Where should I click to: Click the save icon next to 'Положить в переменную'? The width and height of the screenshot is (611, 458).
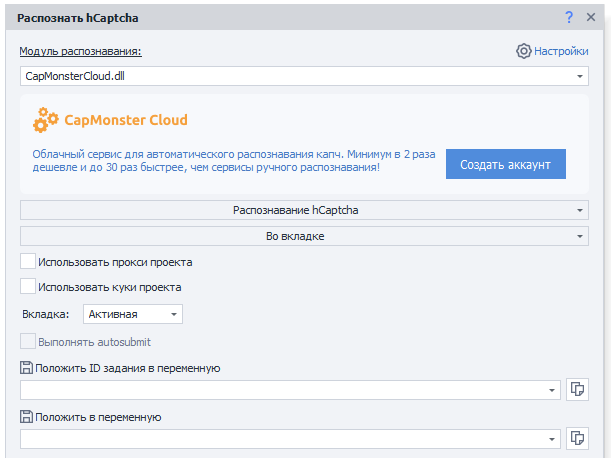pyautogui.click(x=27, y=417)
